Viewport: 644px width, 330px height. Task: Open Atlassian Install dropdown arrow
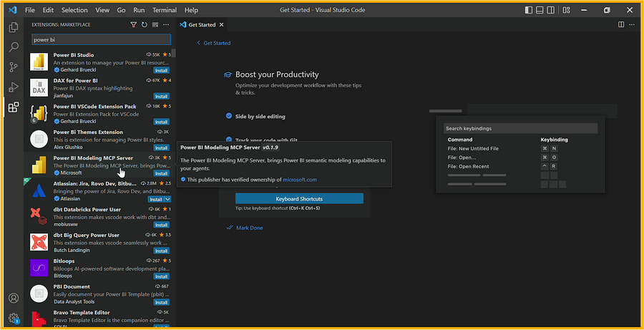coord(167,199)
